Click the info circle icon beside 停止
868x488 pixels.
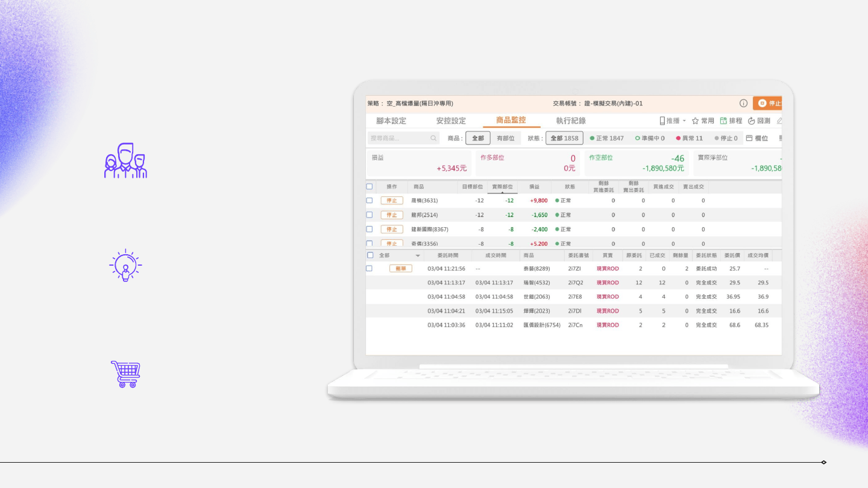point(743,103)
